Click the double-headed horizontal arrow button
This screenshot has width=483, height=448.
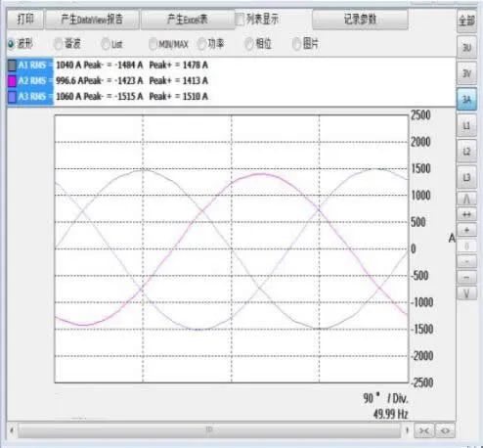[466, 214]
